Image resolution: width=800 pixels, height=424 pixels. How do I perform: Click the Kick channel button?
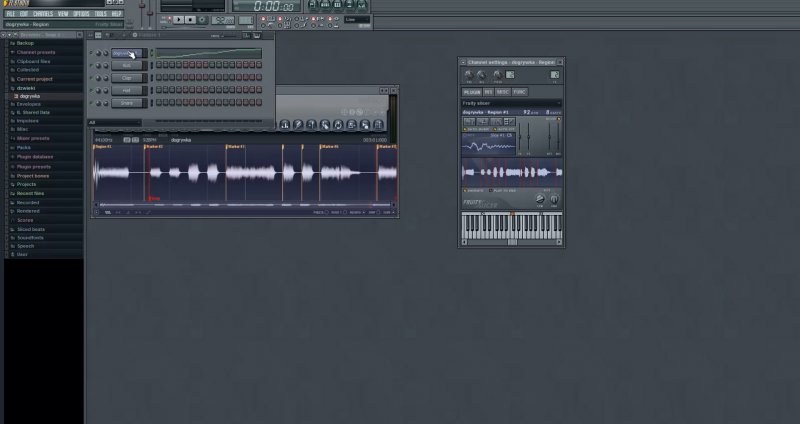(x=126, y=65)
